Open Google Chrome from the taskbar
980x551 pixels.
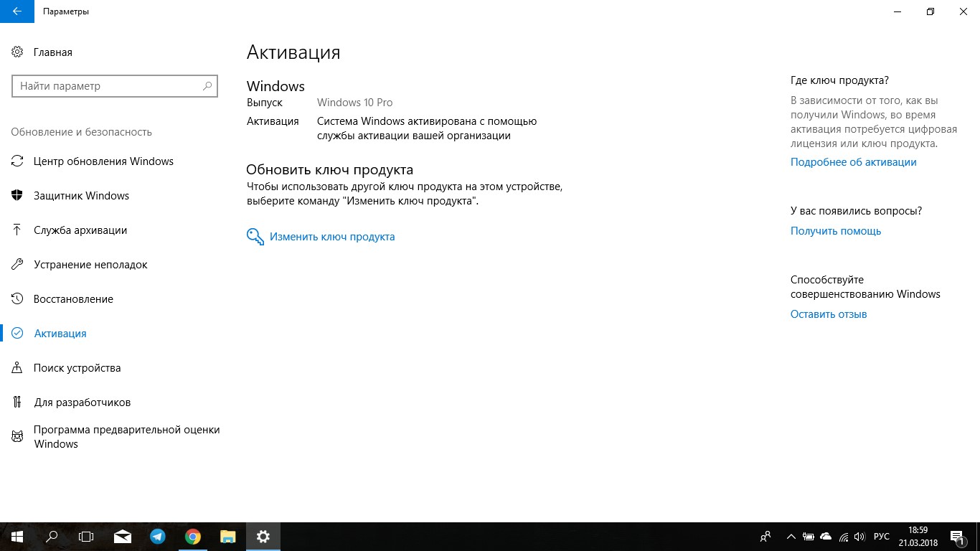click(x=192, y=537)
